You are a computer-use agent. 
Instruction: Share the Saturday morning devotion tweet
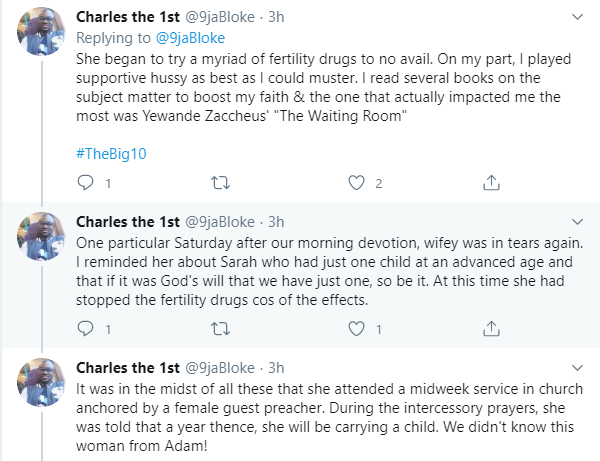[490, 326]
